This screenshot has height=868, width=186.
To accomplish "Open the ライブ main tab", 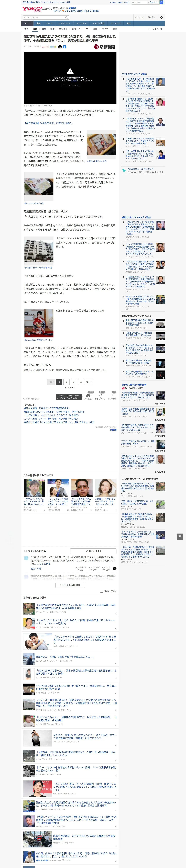I will (x=49, y=24).
